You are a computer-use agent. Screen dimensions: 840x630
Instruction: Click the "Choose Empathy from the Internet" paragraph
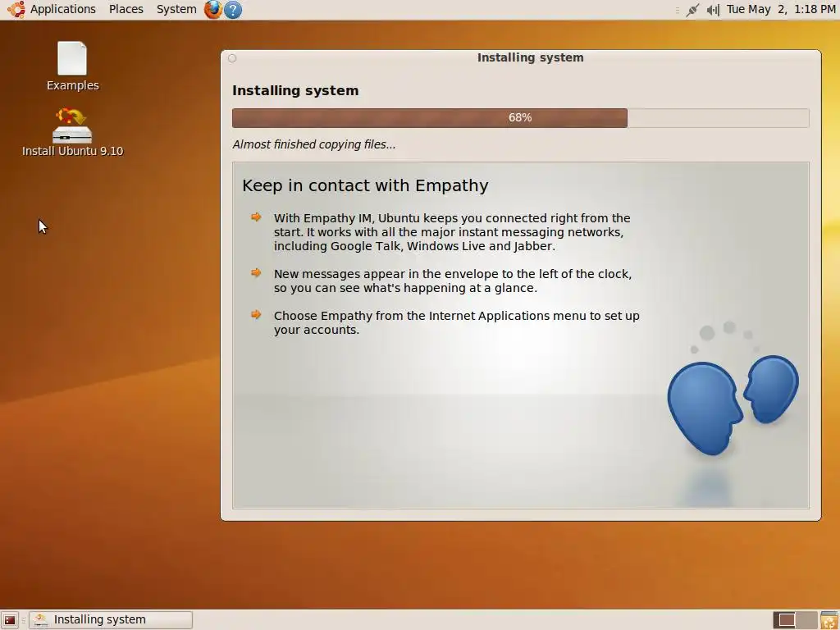pos(456,322)
